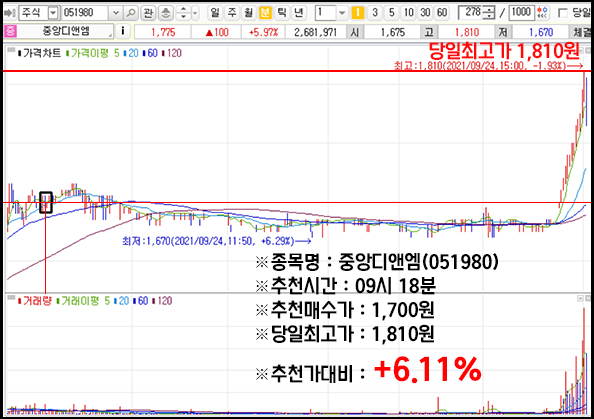Expand the minute interval dropdown showing 1
594x419 pixels.
pyautogui.click(x=342, y=13)
